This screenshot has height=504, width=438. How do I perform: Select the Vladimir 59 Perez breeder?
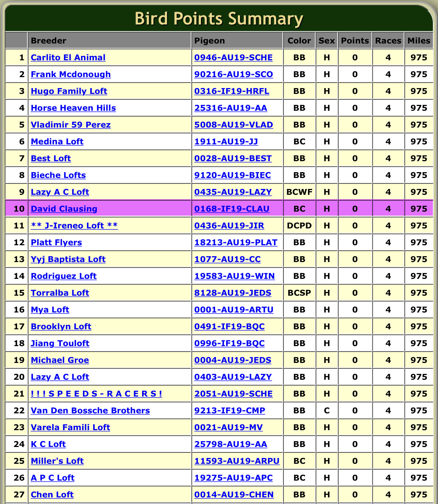pyautogui.click(x=71, y=125)
